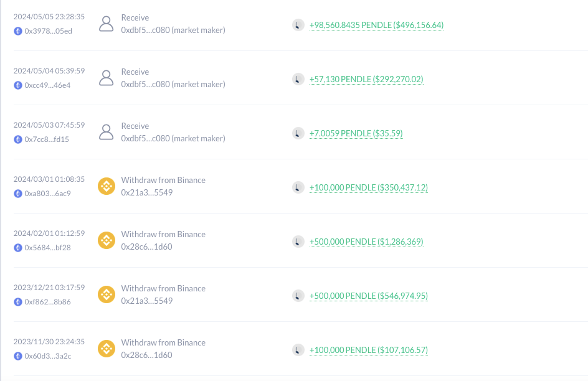Open Binance address 0x21a3...5549 on 2023/12/21
Viewport: 588px width, 381px height.
click(x=147, y=301)
